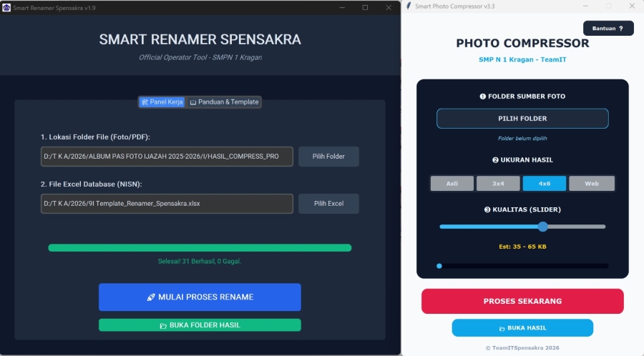Image resolution: width=644 pixels, height=356 pixels.
Task: Open the Panduan & Template tab
Action: 224,102
